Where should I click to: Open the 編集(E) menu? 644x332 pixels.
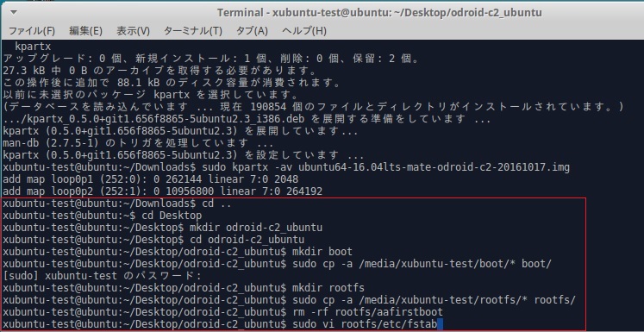86,31
